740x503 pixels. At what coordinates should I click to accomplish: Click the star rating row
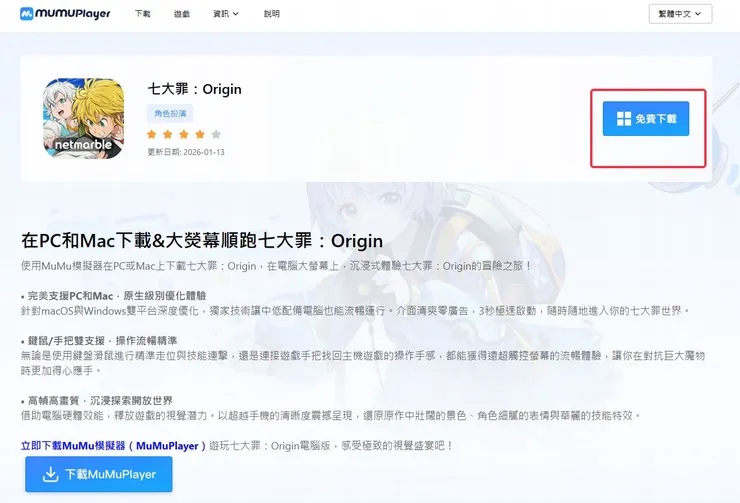point(184,134)
